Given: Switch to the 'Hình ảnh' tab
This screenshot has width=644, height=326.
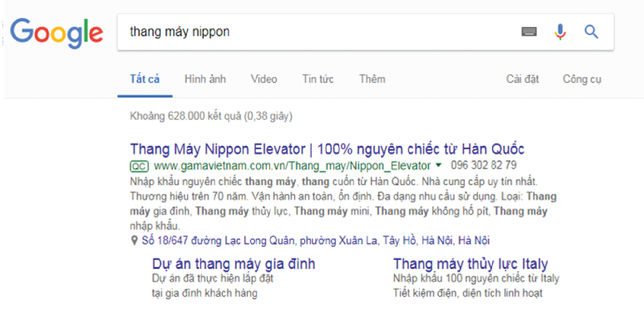Looking at the screenshot, I should (x=205, y=79).
